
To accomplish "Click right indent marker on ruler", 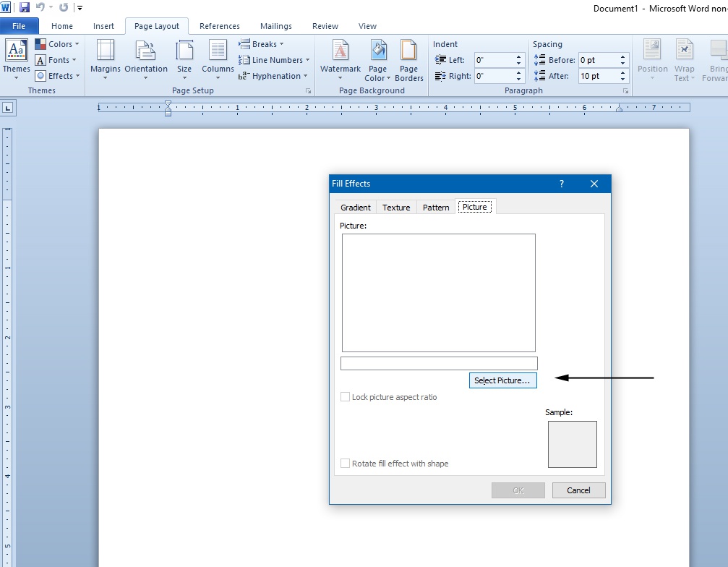I will pyautogui.click(x=619, y=108).
